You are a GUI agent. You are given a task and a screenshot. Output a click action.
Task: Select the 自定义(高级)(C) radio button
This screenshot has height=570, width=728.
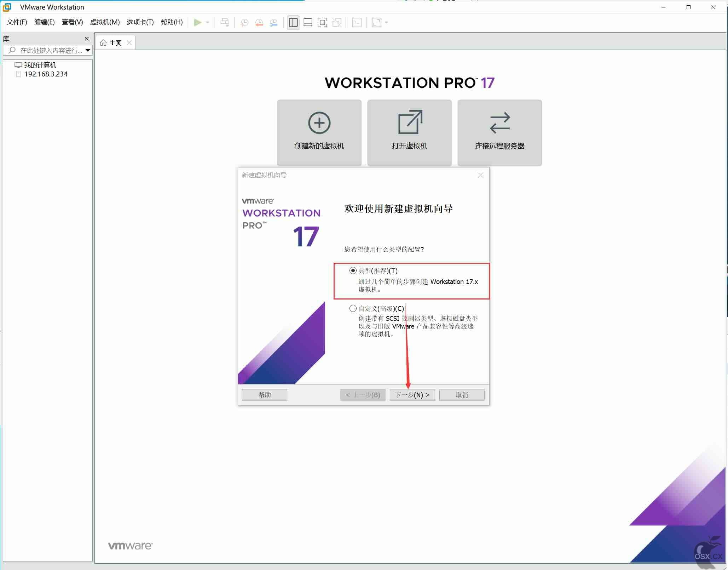(x=353, y=308)
